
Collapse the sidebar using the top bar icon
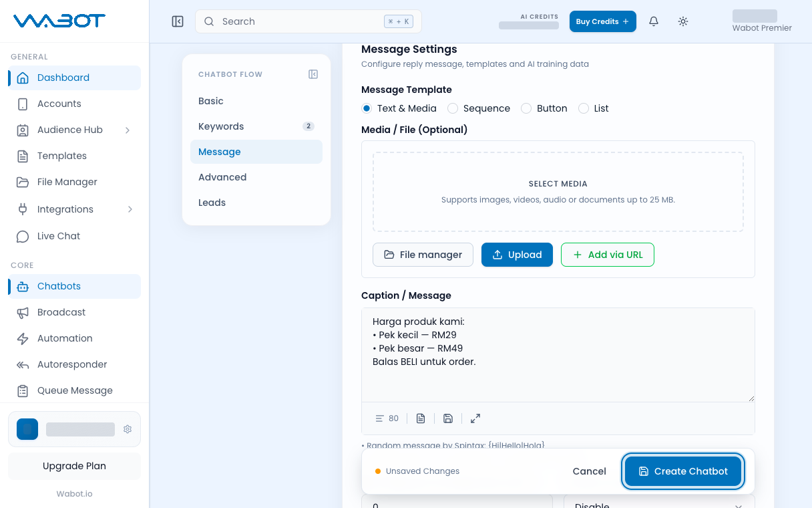[x=178, y=21]
